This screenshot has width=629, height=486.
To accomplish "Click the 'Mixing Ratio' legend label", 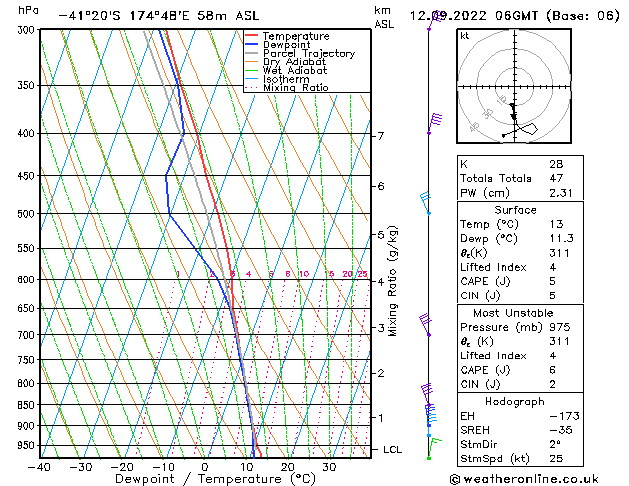I will [x=296, y=87].
